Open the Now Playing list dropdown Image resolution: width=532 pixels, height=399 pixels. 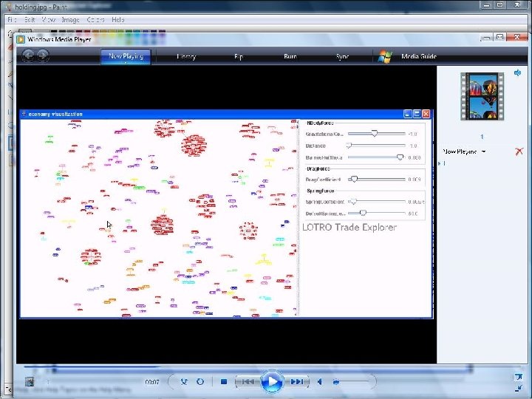[464, 151]
